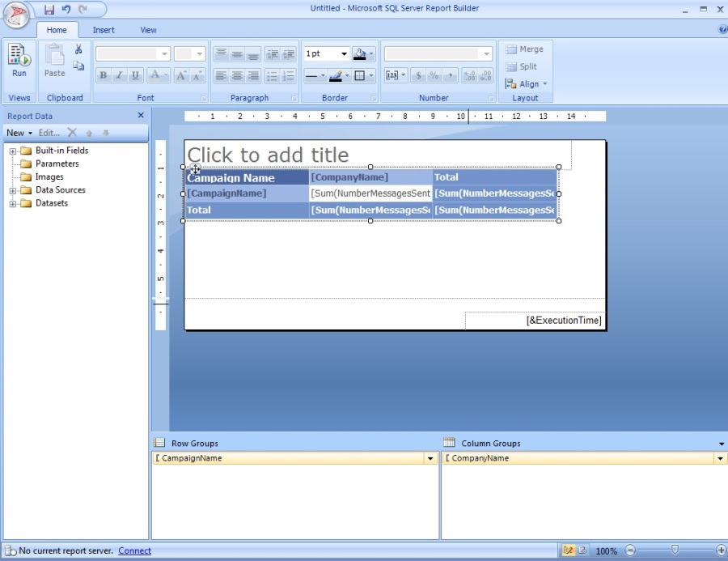Align text to middle vertically

click(x=237, y=54)
